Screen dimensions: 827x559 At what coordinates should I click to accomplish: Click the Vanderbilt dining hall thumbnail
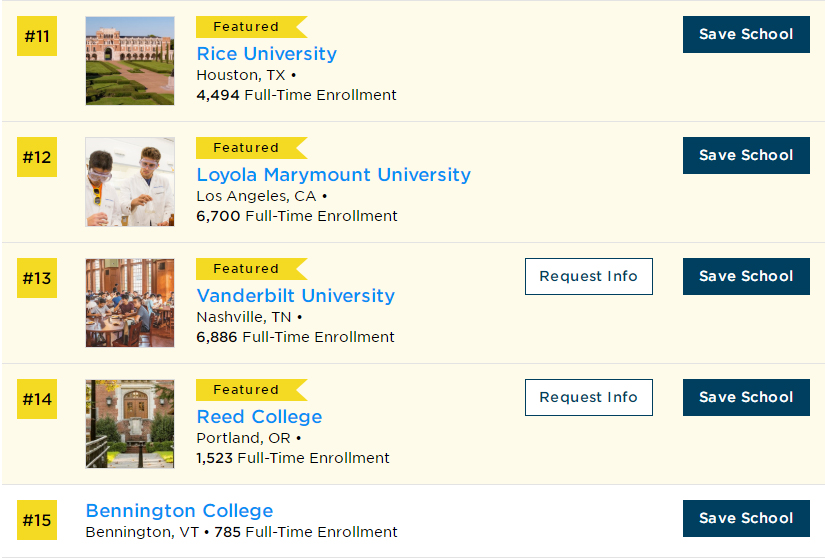point(130,303)
